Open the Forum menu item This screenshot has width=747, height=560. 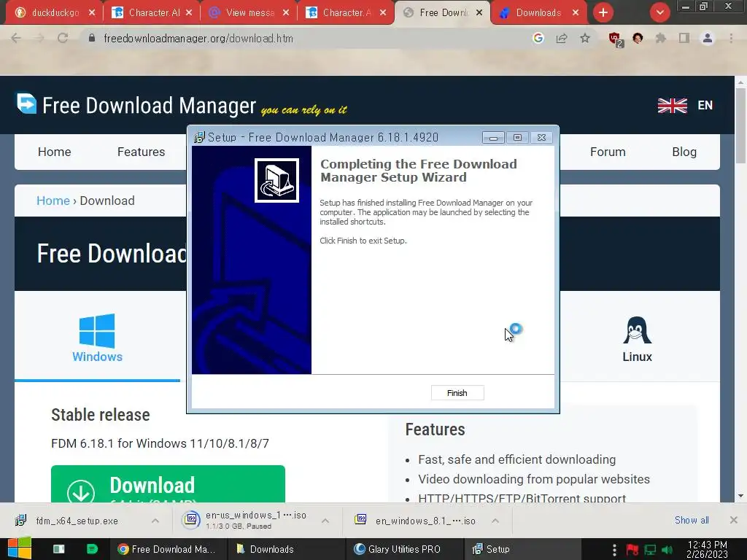pyautogui.click(x=608, y=152)
